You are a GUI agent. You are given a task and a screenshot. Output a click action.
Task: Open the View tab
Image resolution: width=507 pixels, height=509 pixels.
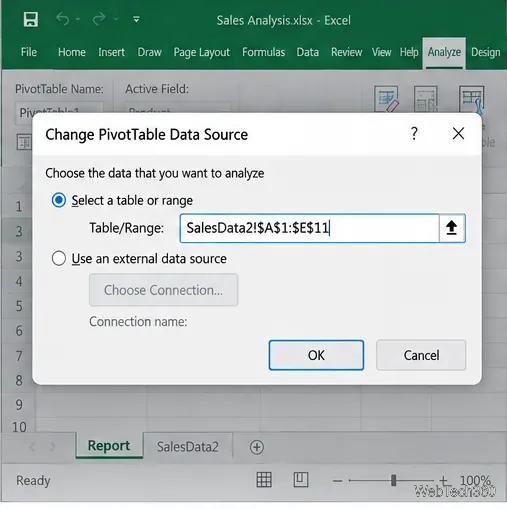tap(381, 52)
